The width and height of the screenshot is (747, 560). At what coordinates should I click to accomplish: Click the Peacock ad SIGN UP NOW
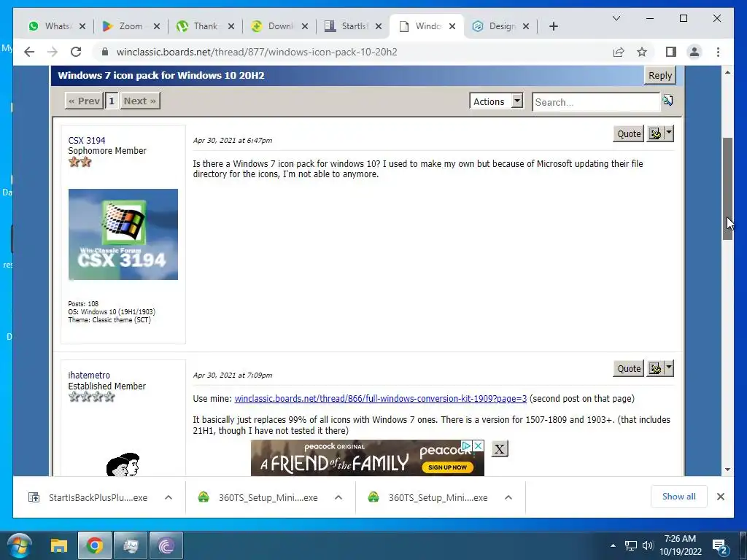[447, 467]
